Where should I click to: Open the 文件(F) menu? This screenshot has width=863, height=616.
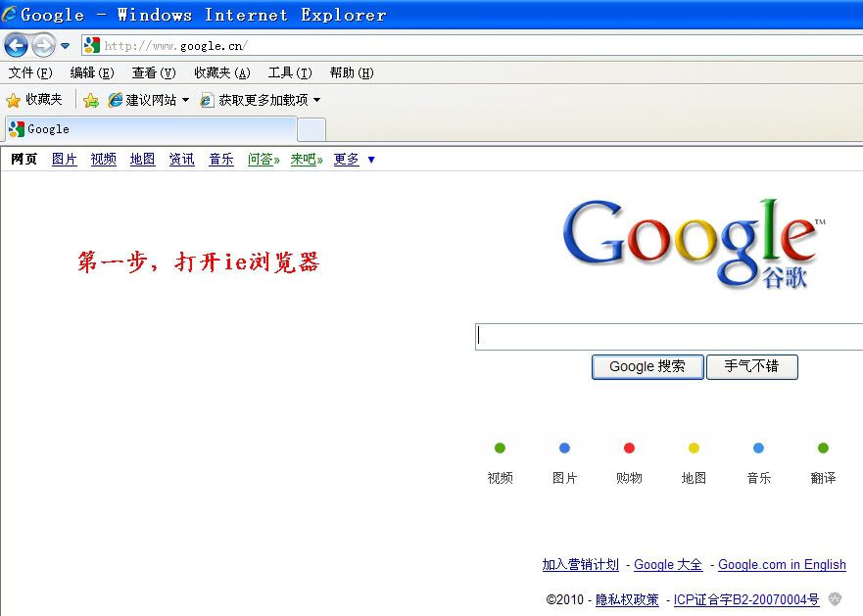coord(30,72)
